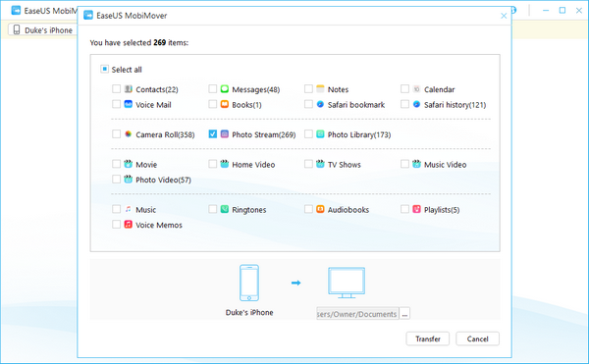Click the blue Voice Mail icon
Screen dimensions: 589x364
[x=128, y=104]
